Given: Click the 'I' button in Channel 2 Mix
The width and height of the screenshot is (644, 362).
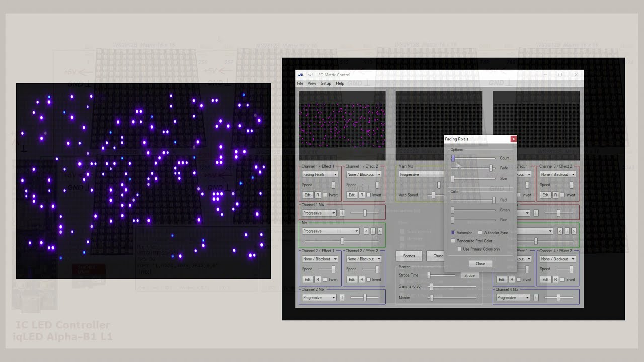Looking at the screenshot, I should coord(342,298).
